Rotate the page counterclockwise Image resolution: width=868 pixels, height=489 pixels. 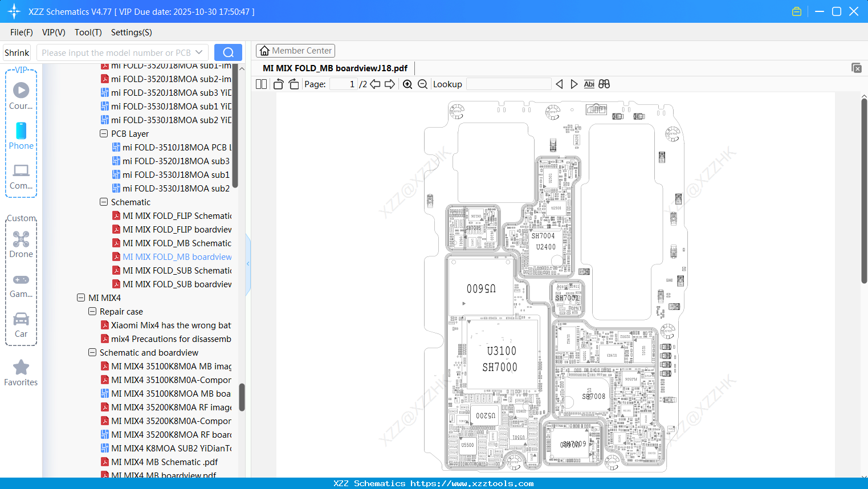(278, 84)
